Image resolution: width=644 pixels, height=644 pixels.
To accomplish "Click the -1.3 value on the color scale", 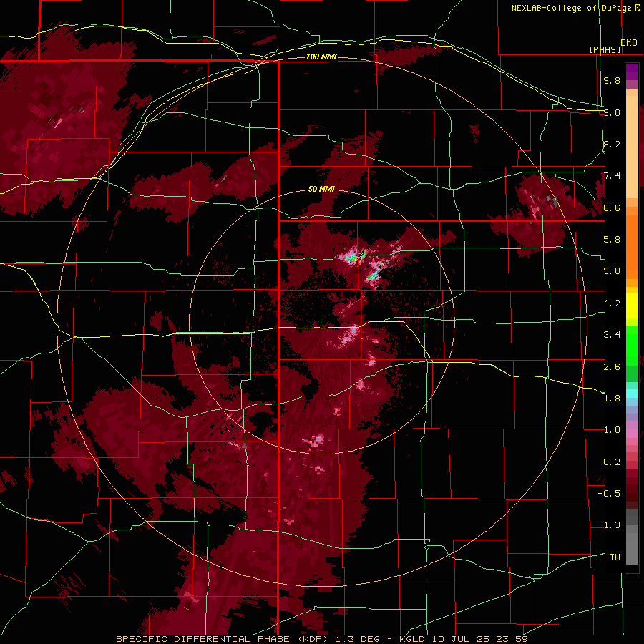I will (x=609, y=525).
